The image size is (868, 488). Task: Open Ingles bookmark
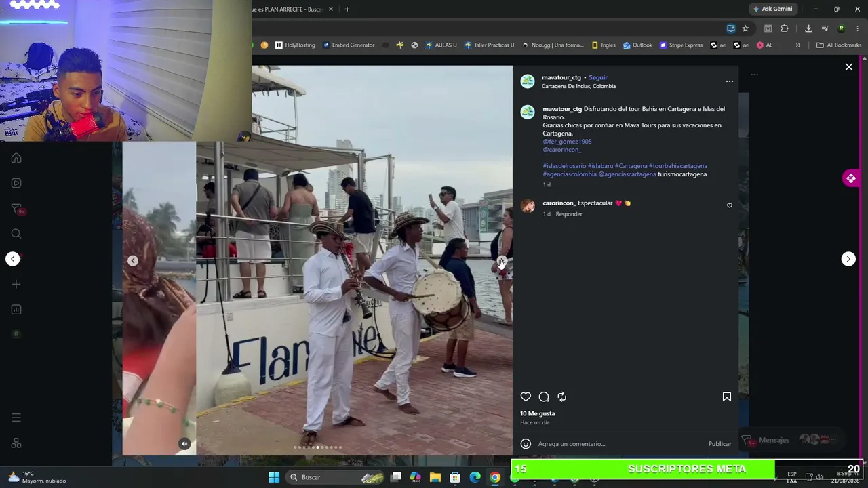[x=604, y=45]
